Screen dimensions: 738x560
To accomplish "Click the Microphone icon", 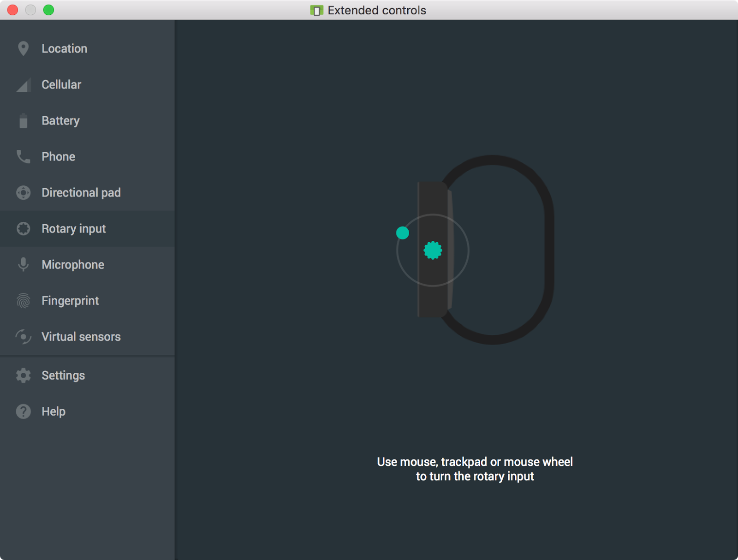I will pyautogui.click(x=23, y=265).
